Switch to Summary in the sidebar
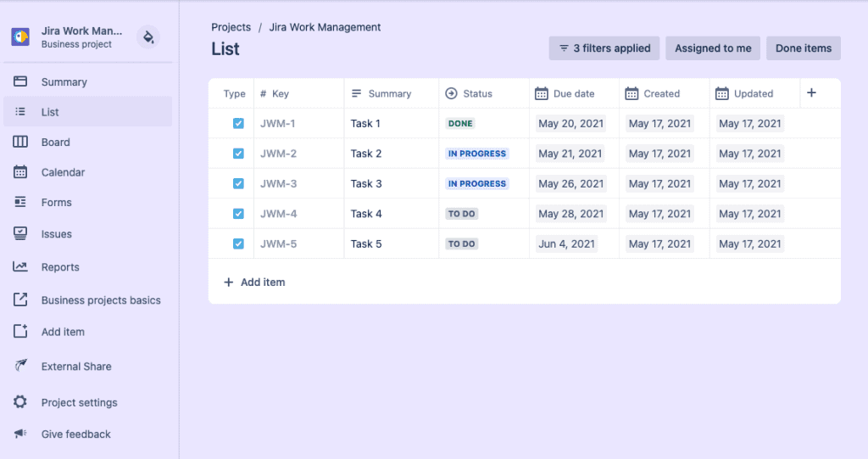The height and width of the screenshot is (459, 868). click(64, 82)
